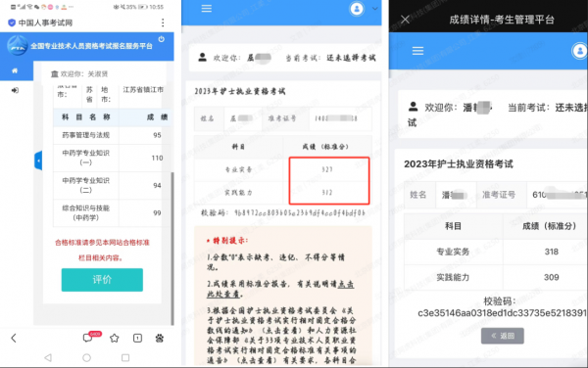The image size is (588, 368).
Task: Click the 江苏省镇江市 cell
Action: point(143,90)
